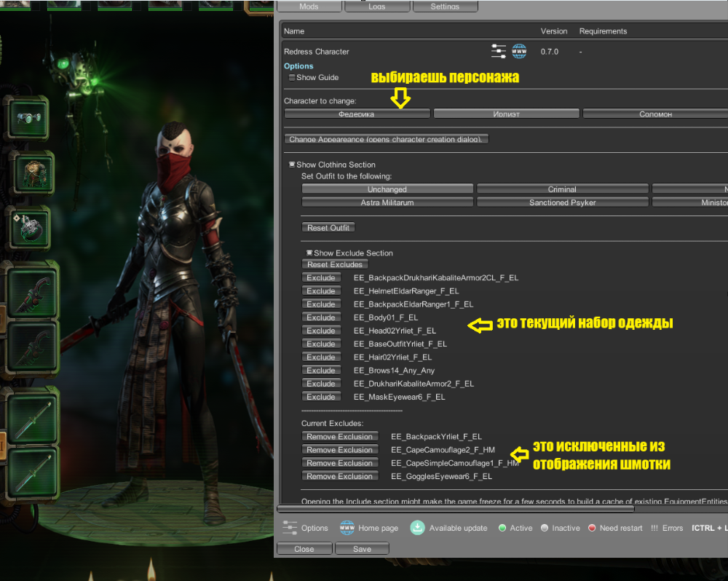Image resolution: width=728 pixels, height=581 pixels.
Task: Exclude EE_Hair02Yrliet_F_EL
Action: (321, 357)
